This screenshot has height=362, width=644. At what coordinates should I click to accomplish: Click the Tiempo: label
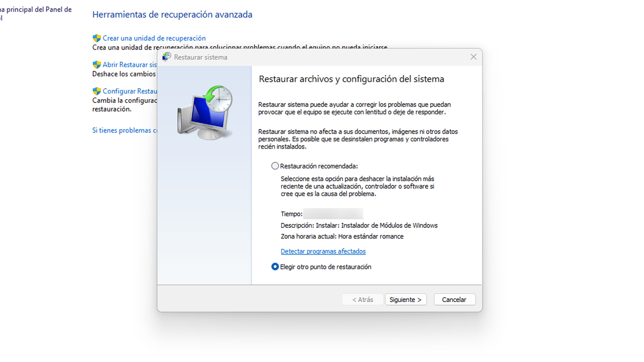291,214
